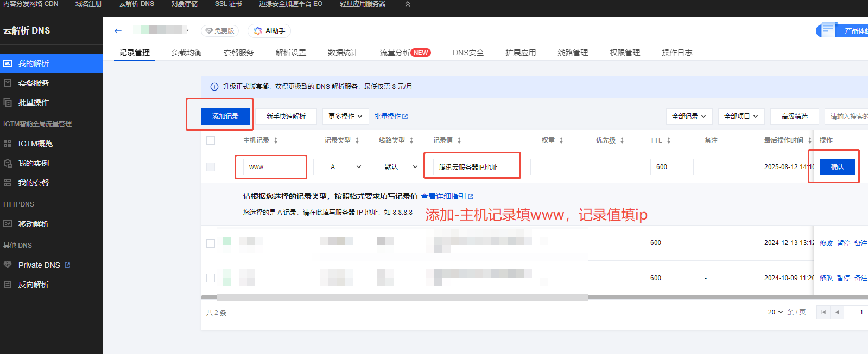Click the 批量操作 sidebar icon
This screenshot has height=354, width=868.
8,102
